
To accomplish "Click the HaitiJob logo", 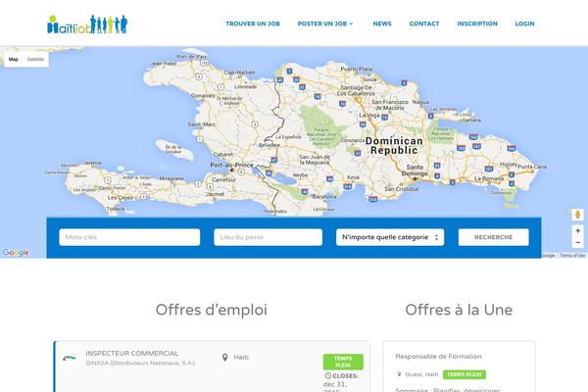I will (87, 24).
